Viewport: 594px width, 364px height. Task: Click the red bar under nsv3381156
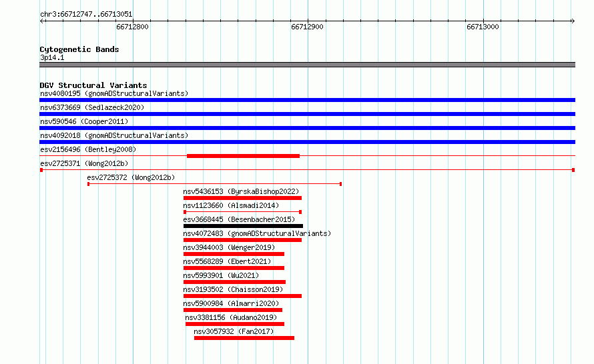(x=235, y=324)
